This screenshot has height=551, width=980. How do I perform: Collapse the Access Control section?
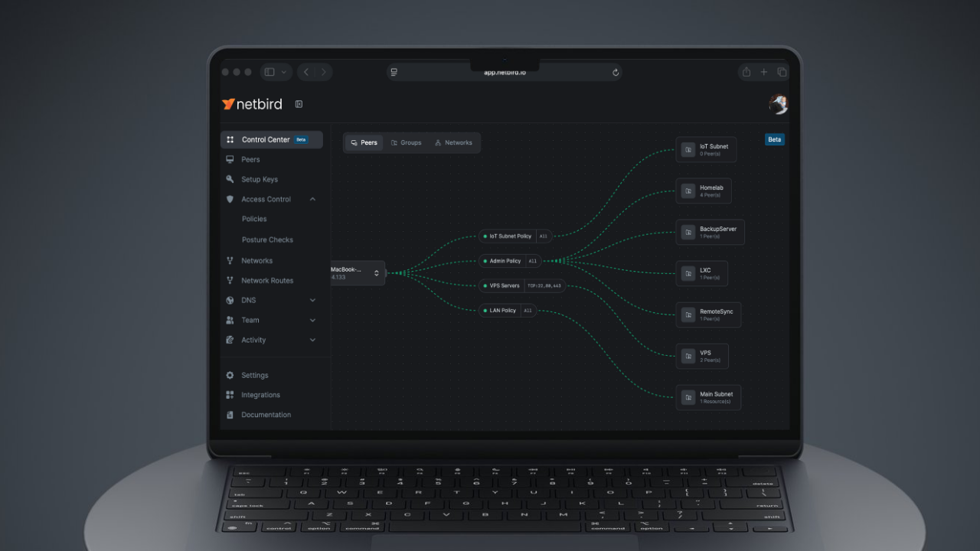(x=312, y=199)
